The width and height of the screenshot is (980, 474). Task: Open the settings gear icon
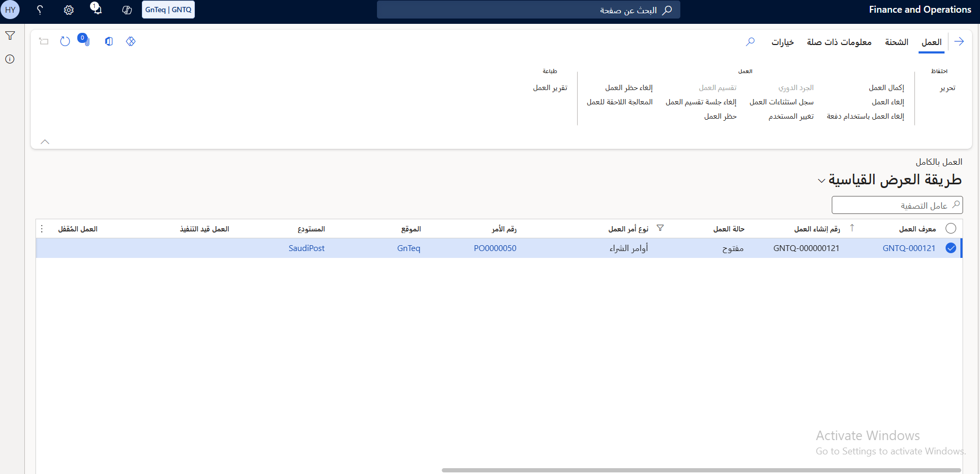[69, 10]
